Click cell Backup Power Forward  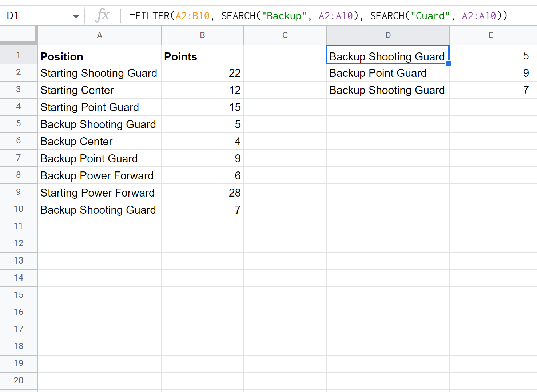click(99, 175)
